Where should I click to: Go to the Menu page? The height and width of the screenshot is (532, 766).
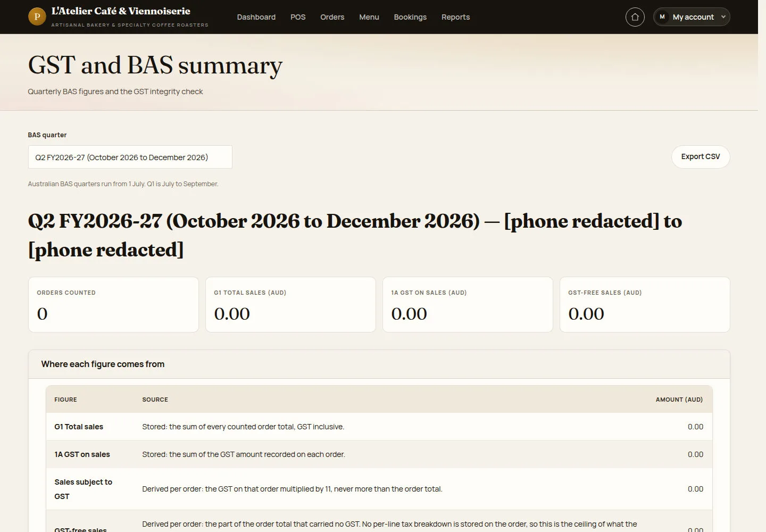369,17
